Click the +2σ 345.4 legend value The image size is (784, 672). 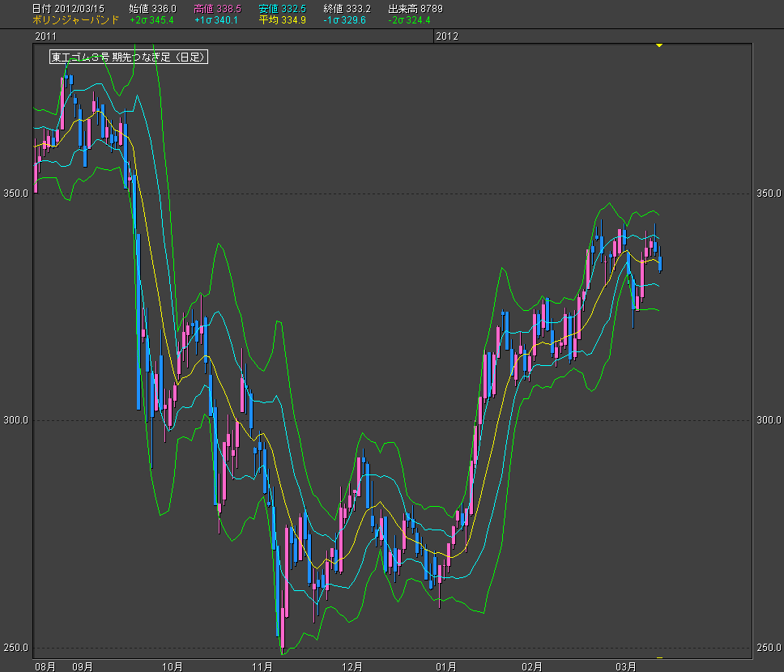point(152,19)
